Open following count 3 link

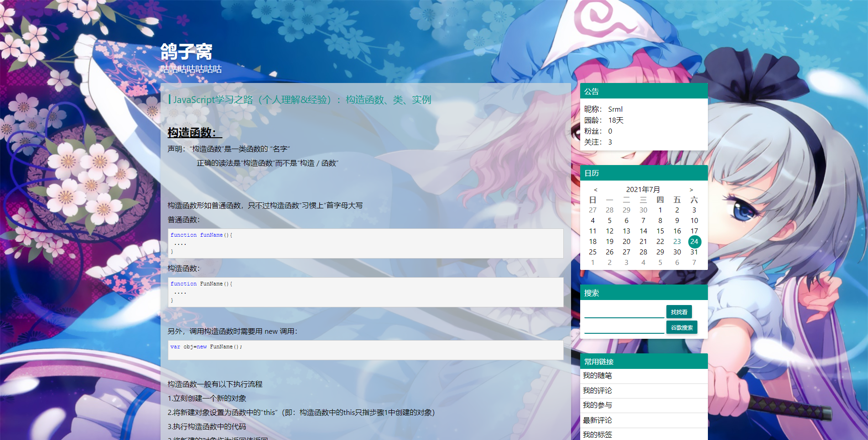click(610, 142)
